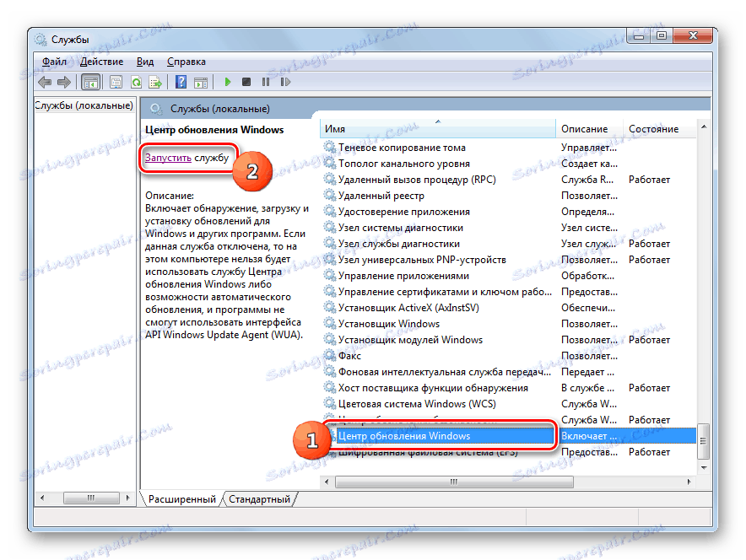Screen dimensions: 746x560
Task: Click gear icon of Тополог канального уровня
Action: pos(330,163)
